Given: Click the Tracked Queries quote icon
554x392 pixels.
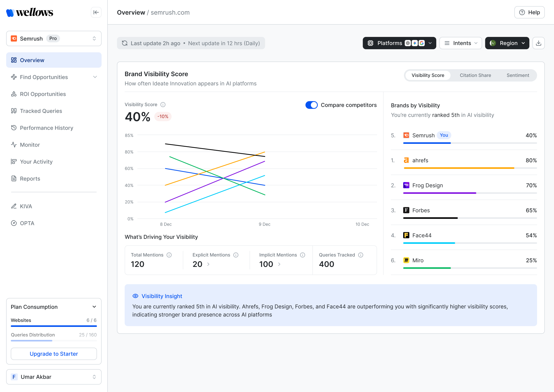Looking at the screenshot, I should (x=14, y=111).
